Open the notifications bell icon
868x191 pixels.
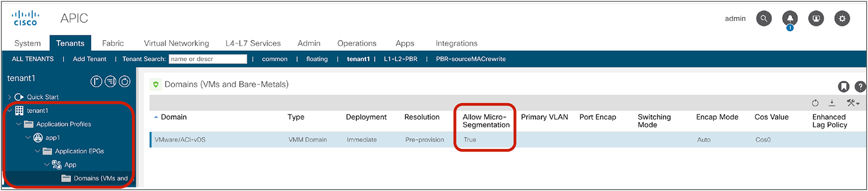790,18
